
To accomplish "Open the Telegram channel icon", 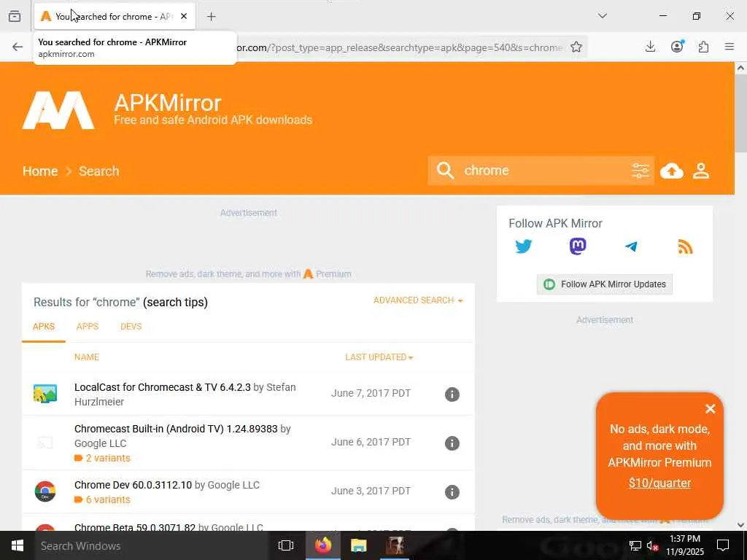I will pyautogui.click(x=631, y=246).
